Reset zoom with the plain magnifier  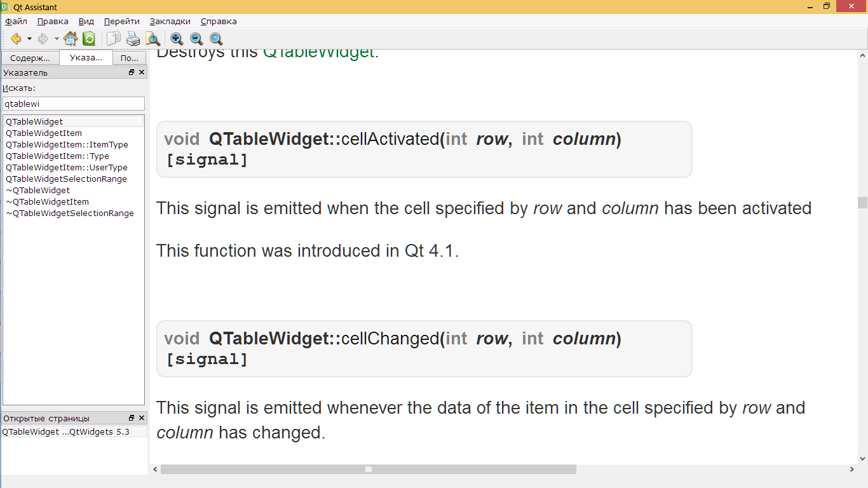click(x=216, y=39)
